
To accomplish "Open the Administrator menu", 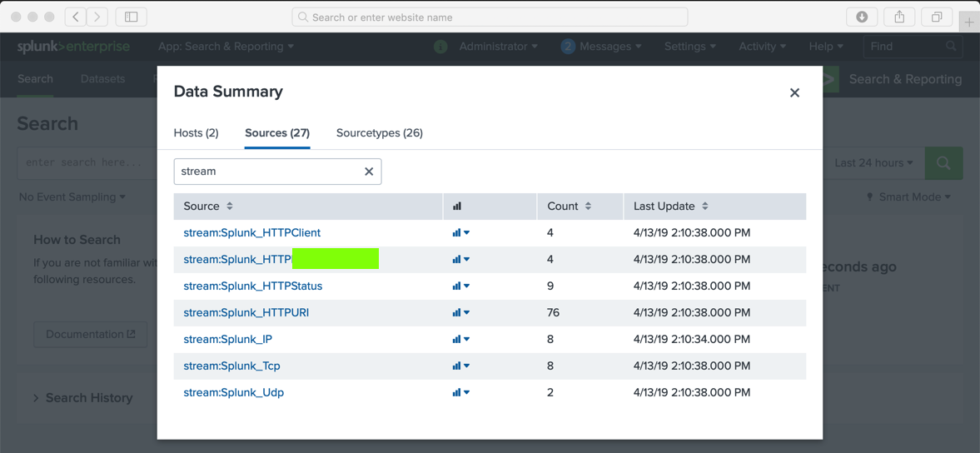I will click(499, 47).
